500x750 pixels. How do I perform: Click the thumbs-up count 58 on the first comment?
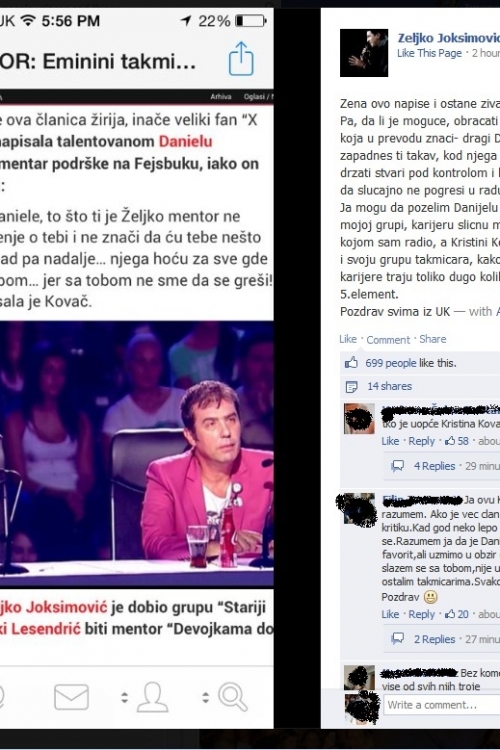[457, 441]
